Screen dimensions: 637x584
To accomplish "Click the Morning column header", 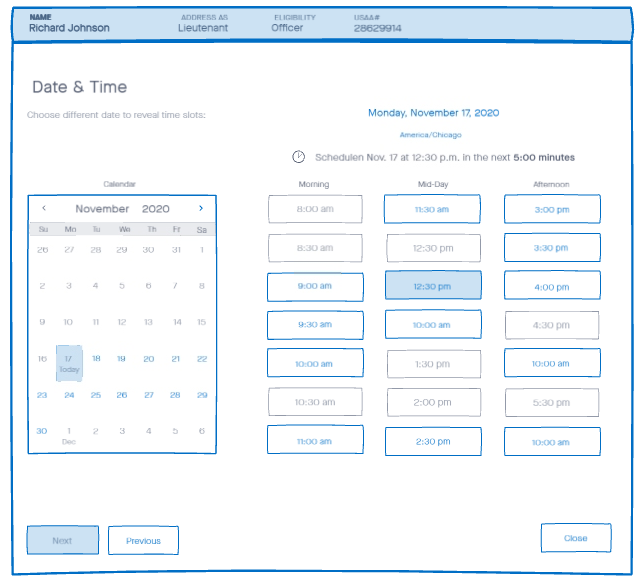I will tap(314, 184).
